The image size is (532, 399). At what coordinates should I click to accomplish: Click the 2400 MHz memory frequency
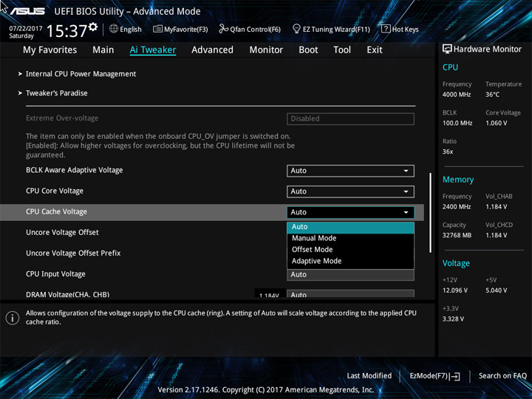[457, 207]
